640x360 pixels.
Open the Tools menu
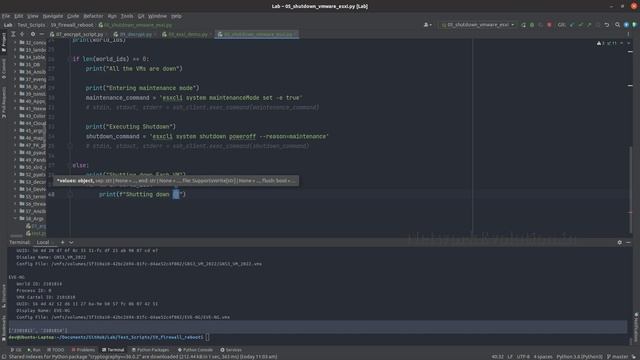(127, 16)
